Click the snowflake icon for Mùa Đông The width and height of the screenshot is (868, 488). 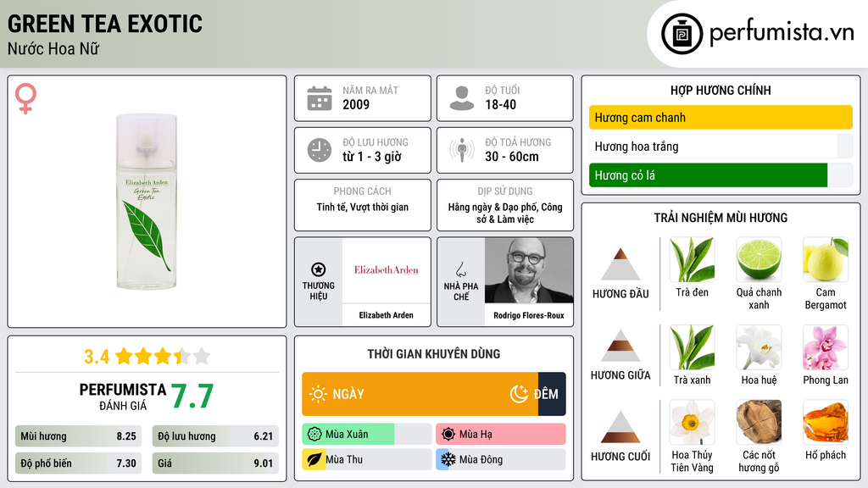pos(448,460)
